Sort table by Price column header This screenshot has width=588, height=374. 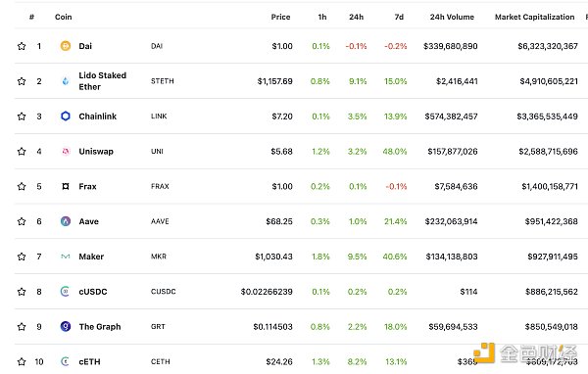pyautogui.click(x=280, y=17)
